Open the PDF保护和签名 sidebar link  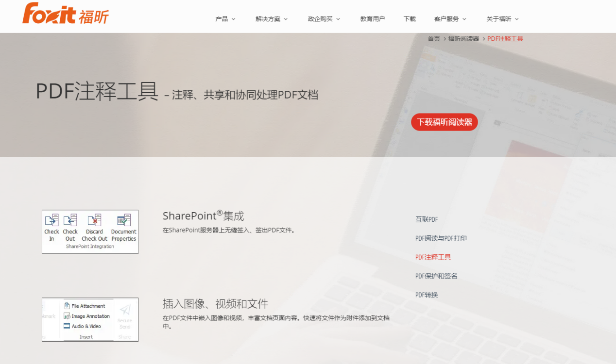436,276
